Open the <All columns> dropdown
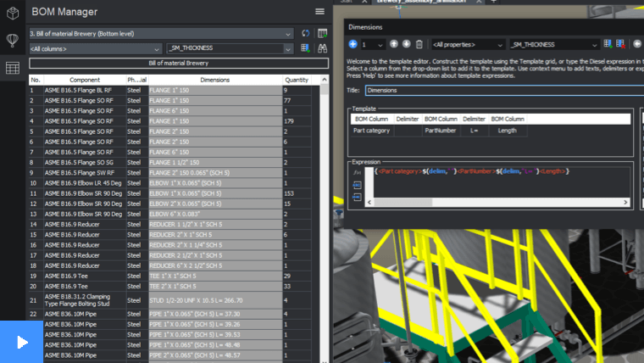 point(95,49)
